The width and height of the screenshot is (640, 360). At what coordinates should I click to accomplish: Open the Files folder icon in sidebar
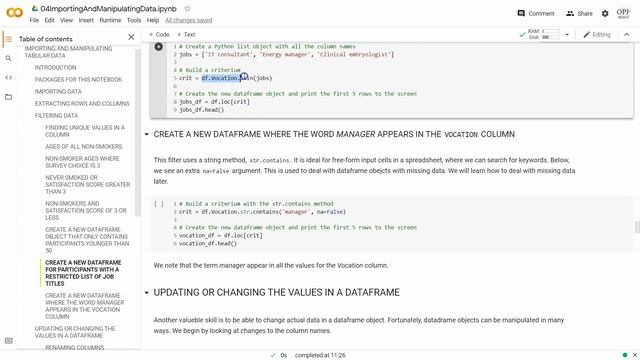pyautogui.click(x=8, y=97)
